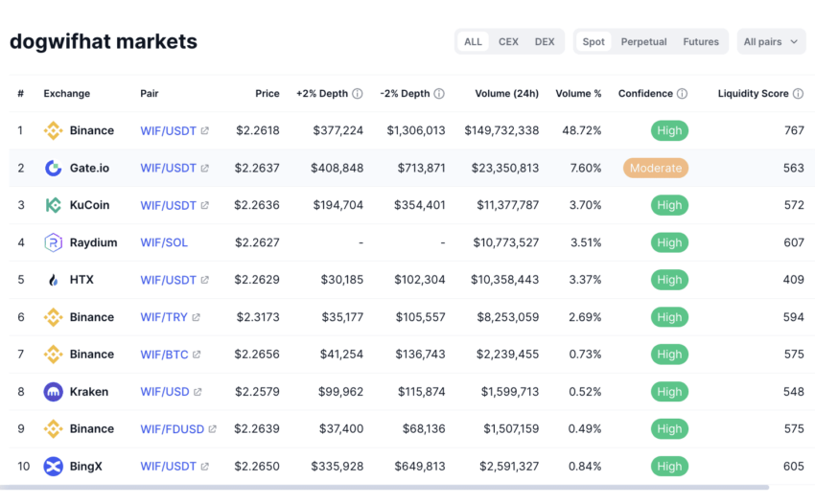The height and width of the screenshot is (504, 815).
Task: Click the Confidence column info icon
Action: [x=683, y=94]
